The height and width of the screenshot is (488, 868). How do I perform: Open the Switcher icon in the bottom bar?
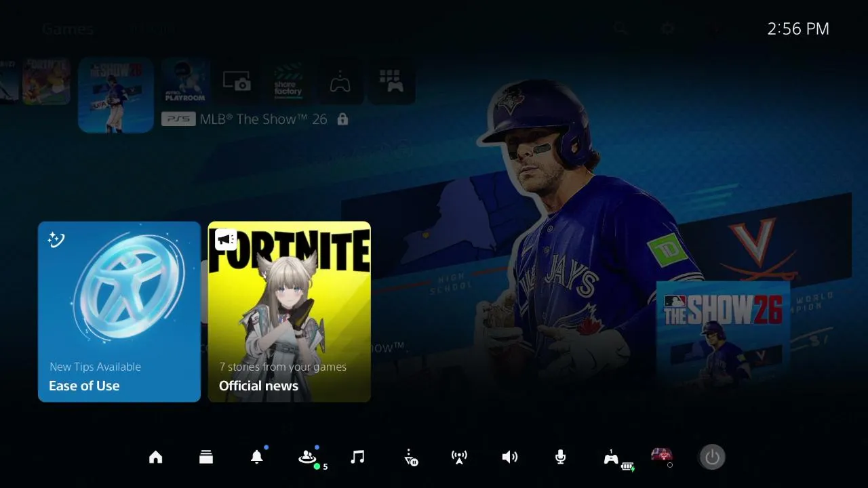point(206,457)
